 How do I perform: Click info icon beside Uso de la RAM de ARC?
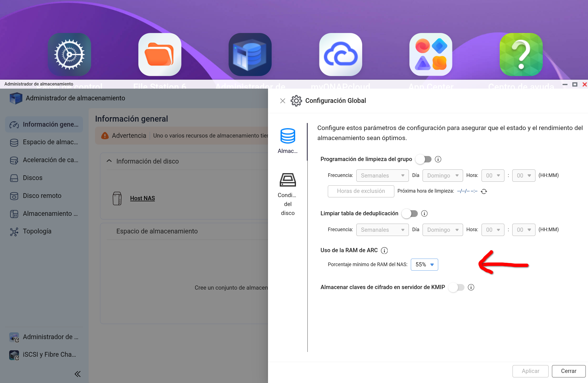coord(384,250)
